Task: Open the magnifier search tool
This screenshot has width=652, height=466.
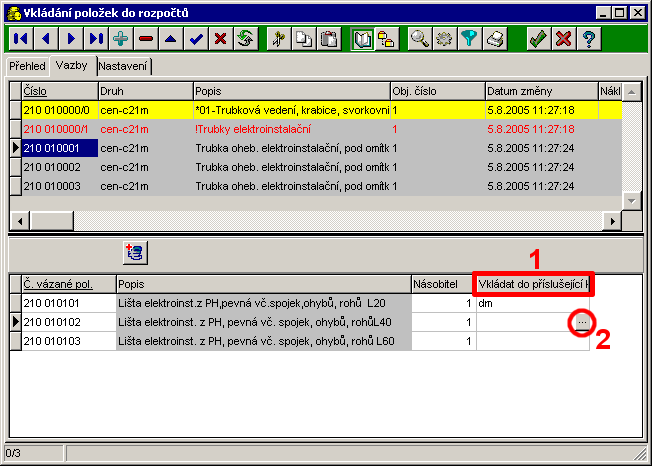Action: (x=420, y=39)
